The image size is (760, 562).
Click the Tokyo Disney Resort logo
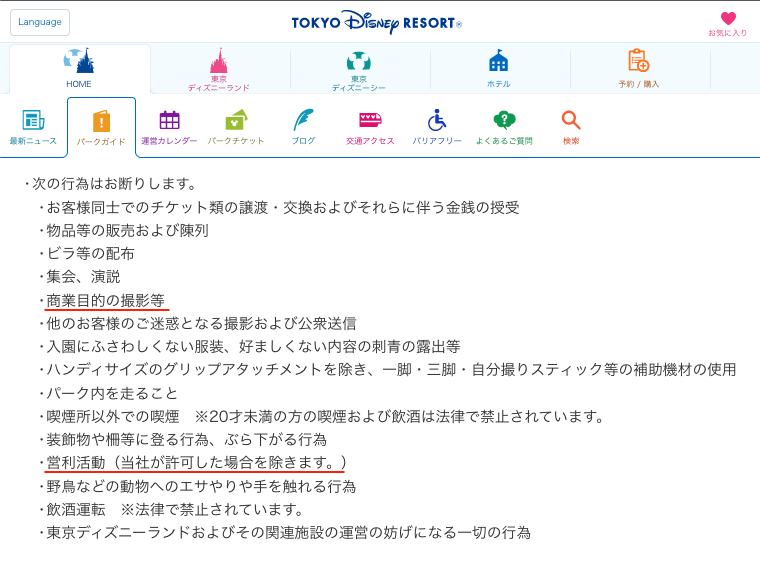[x=376, y=22]
